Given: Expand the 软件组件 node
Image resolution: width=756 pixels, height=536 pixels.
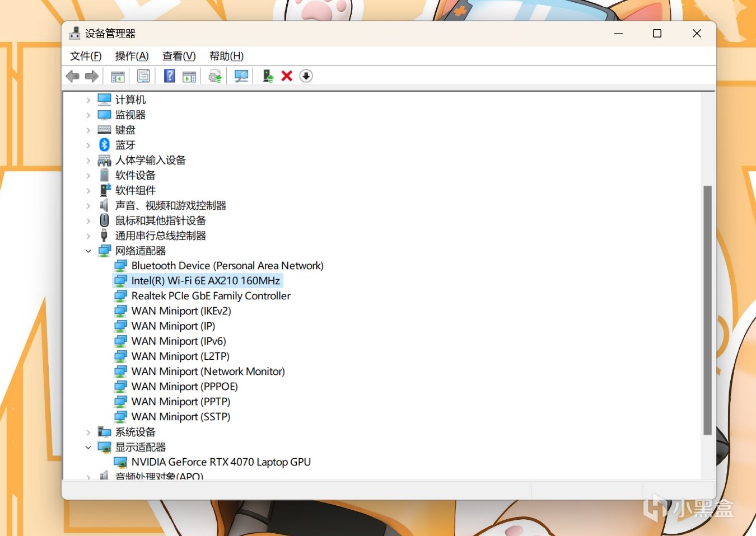Looking at the screenshot, I should pos(88,191).
